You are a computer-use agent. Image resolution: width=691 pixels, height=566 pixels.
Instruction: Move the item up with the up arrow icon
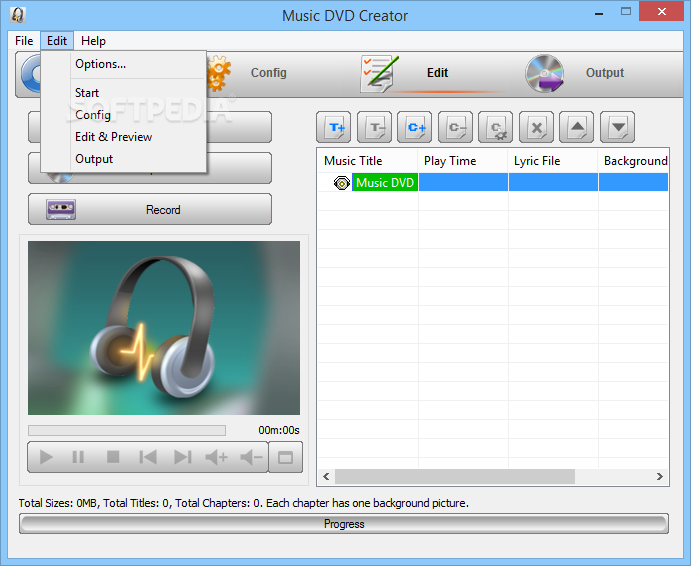(576, 127)
